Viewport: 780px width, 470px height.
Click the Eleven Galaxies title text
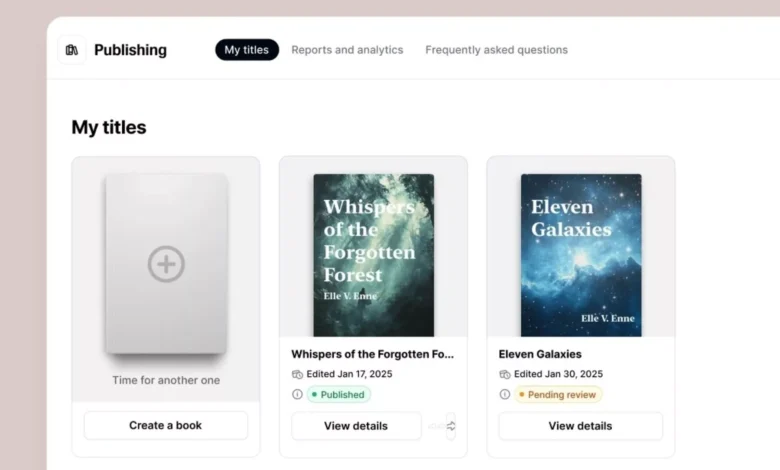tap(540, 354)
